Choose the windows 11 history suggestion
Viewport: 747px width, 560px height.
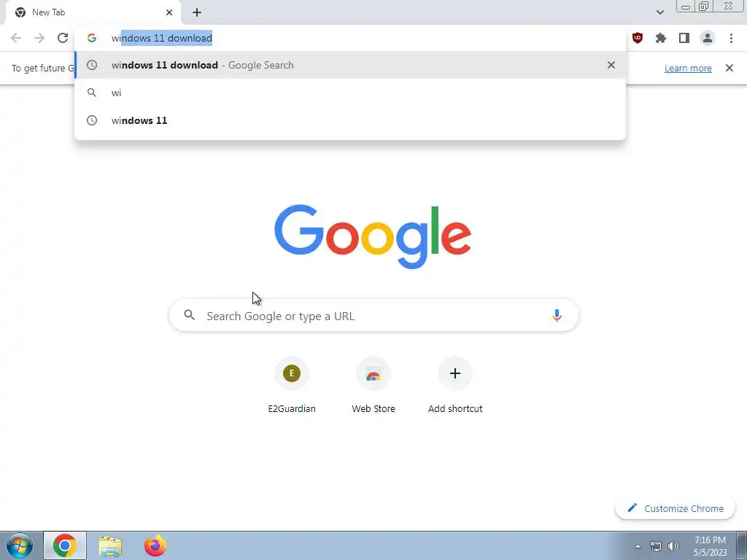[350, 120]
